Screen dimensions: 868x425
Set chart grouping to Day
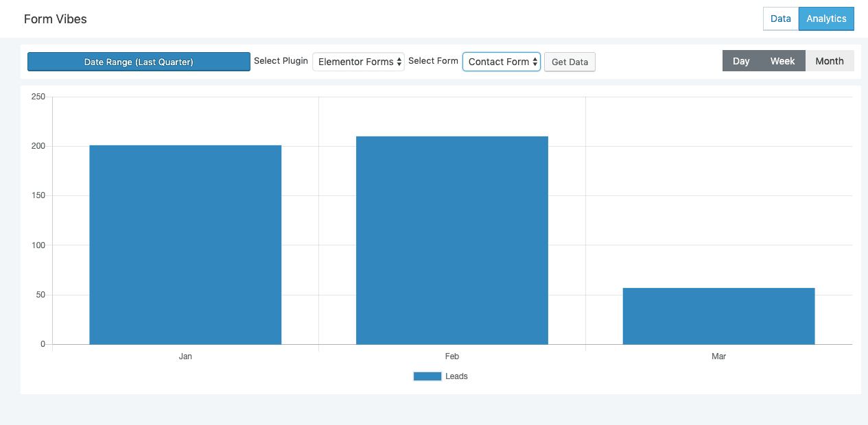(741, 61)
